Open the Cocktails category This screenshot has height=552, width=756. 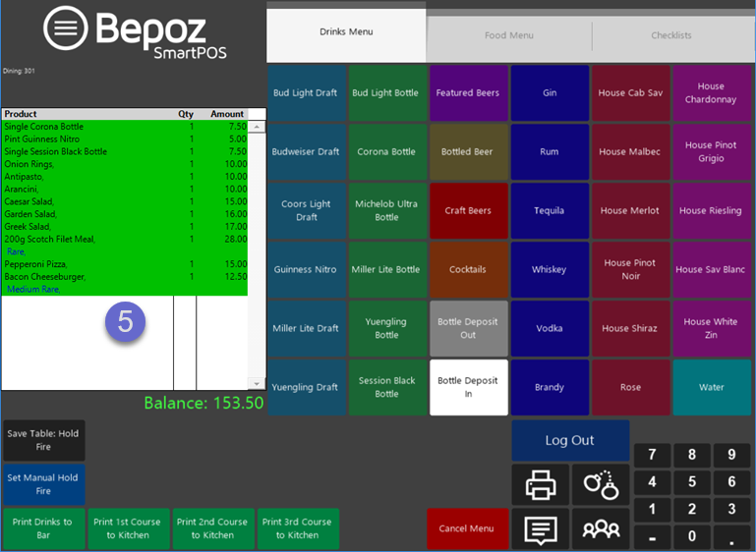469,270
